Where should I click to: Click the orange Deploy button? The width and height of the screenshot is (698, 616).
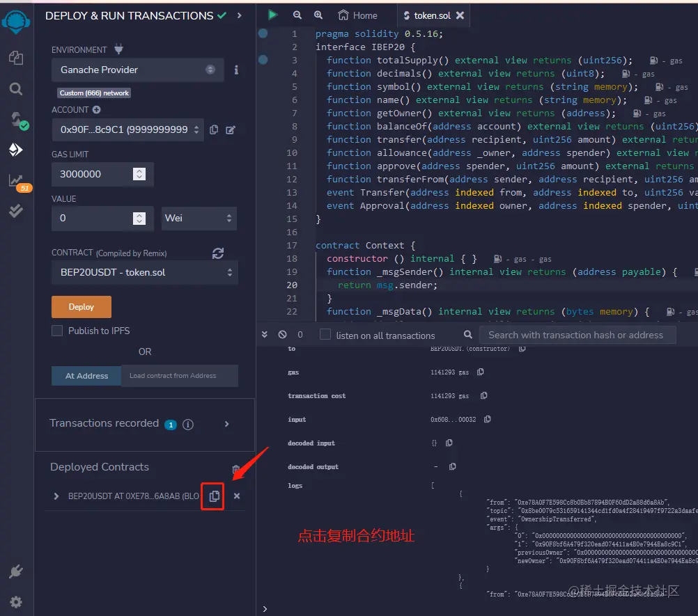[82, 307]
